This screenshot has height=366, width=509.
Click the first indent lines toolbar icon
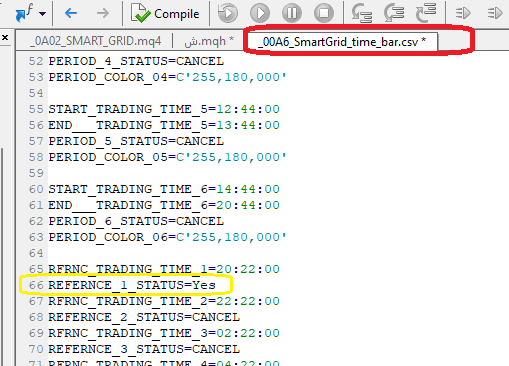[463, 13]
